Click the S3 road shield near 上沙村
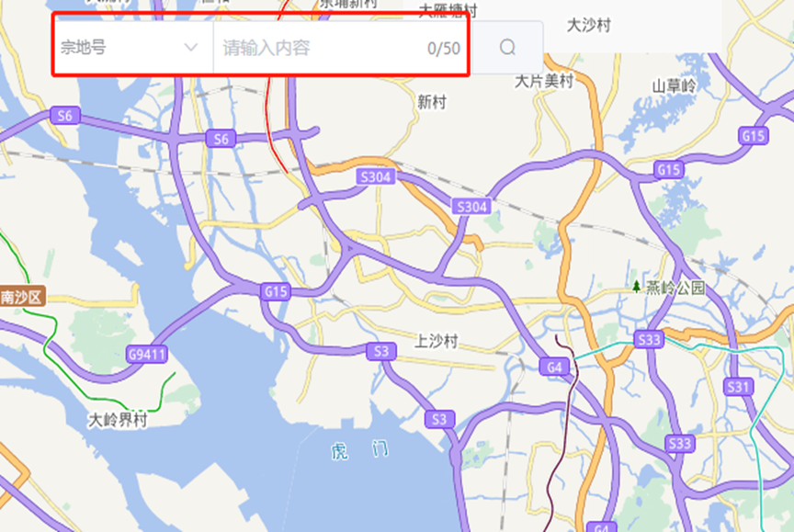 click(x=381, y=351)
